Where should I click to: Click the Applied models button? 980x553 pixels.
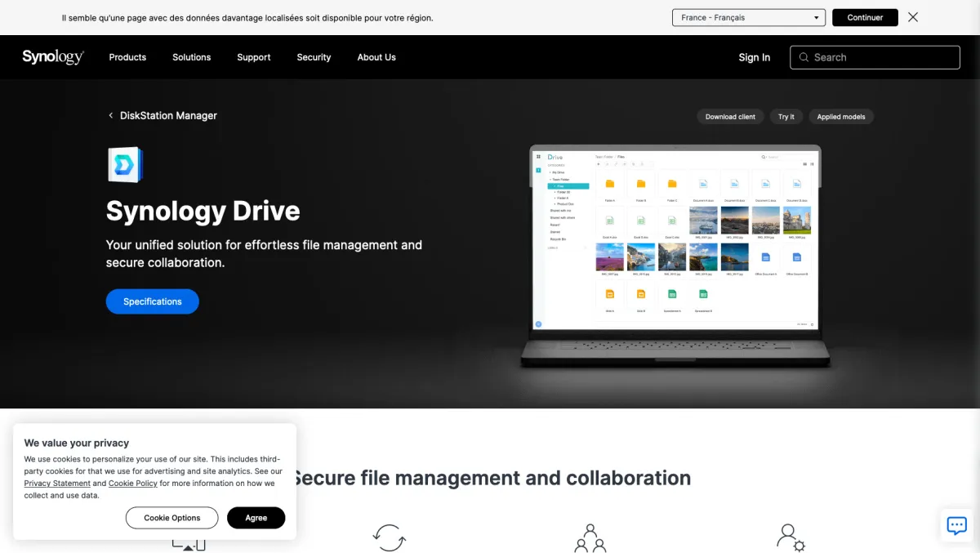841,117
